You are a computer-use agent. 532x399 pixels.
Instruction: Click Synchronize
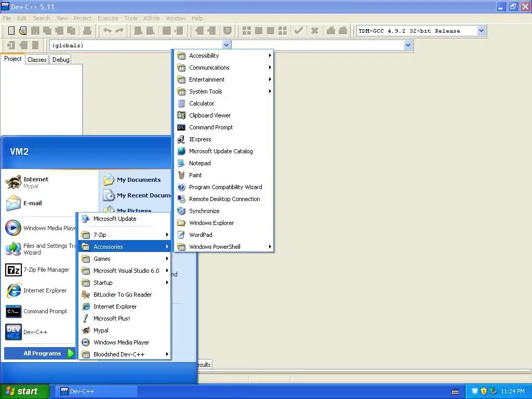point(223,211)
